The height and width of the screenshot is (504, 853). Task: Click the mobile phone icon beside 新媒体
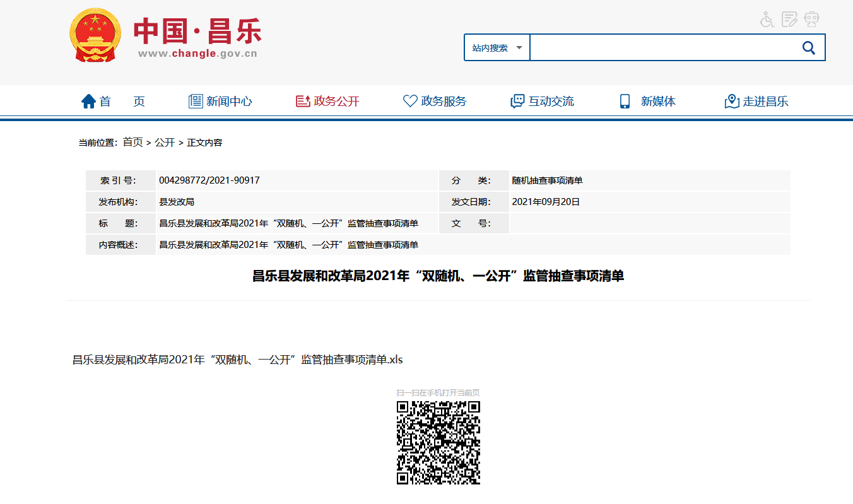point(625,100)
